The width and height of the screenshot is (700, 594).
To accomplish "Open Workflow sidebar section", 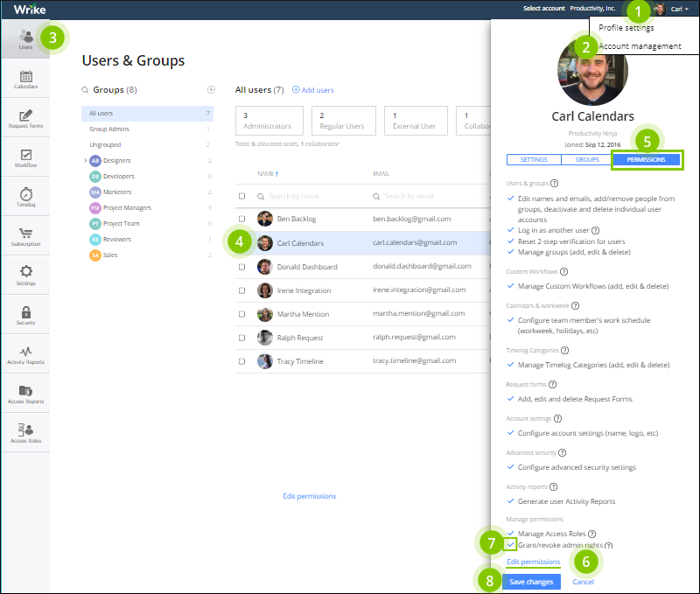I will coord(25,158).
